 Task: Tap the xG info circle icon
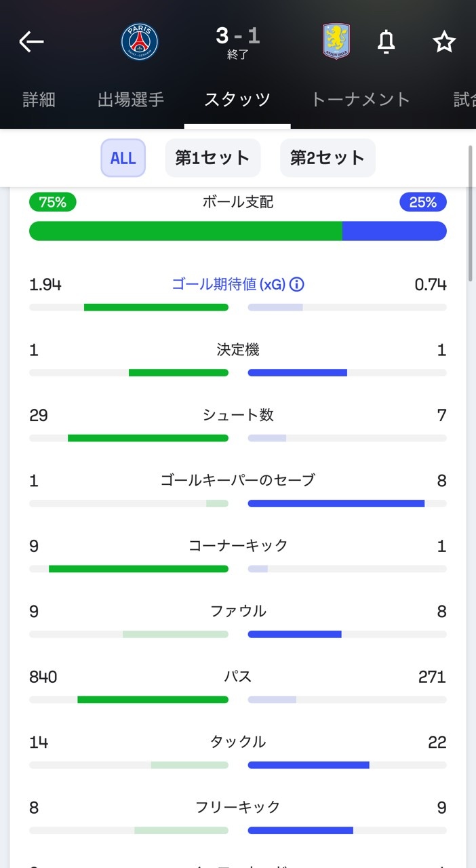pos(296,284)
